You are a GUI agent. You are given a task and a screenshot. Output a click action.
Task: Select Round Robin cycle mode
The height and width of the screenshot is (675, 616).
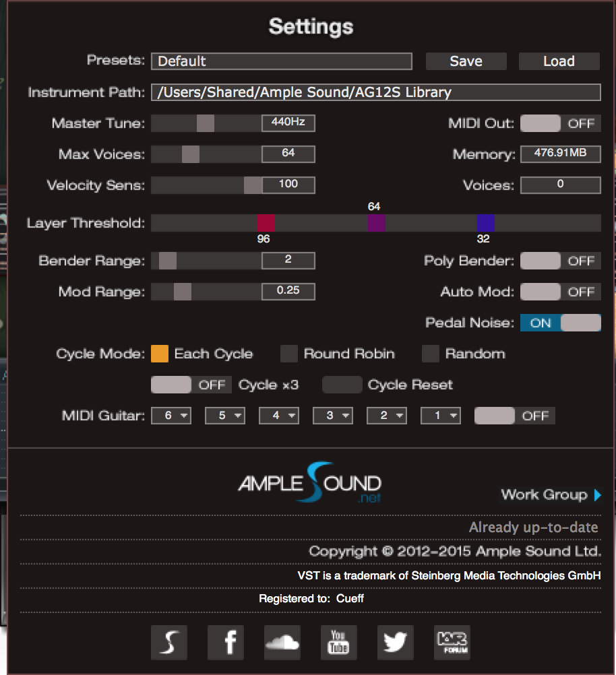pyautogui.click(x=288, y=353)
